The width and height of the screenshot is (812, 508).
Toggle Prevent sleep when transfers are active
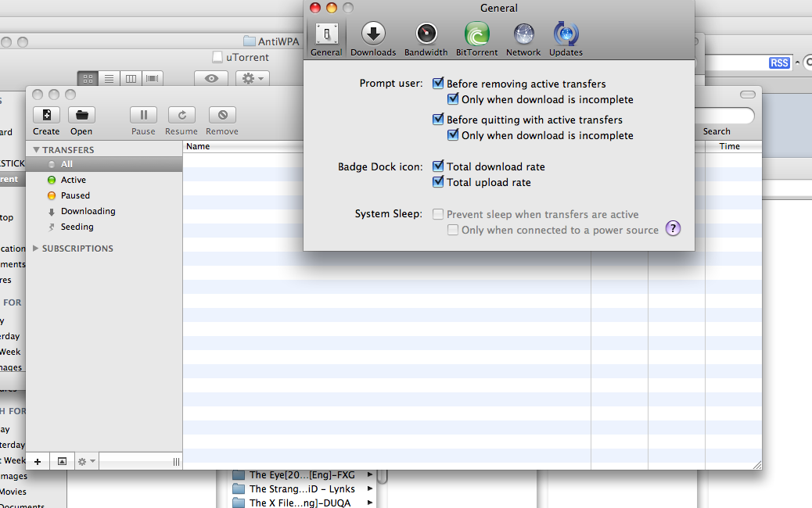pos(438,214)
